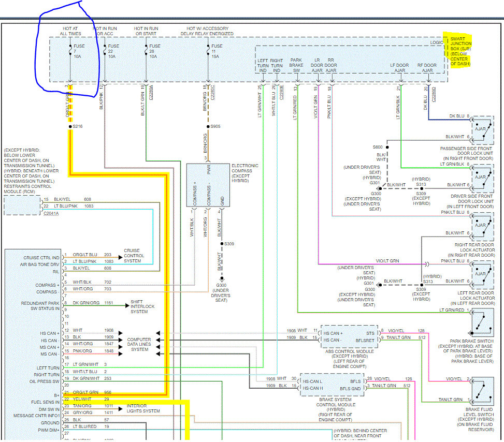Click the PARK BRAKE SW junction box label
This screenshot has width=504, height=442.
tap(296, 65)
